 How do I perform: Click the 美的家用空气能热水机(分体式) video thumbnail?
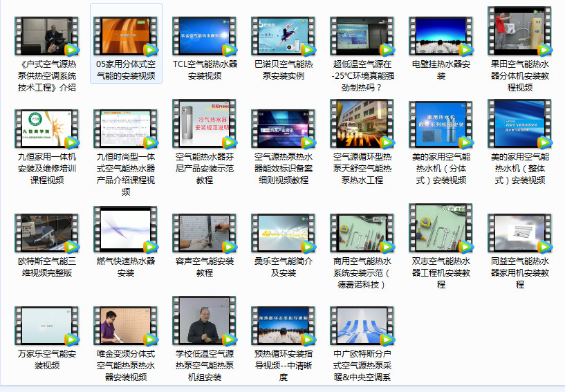tap(441, 124)
